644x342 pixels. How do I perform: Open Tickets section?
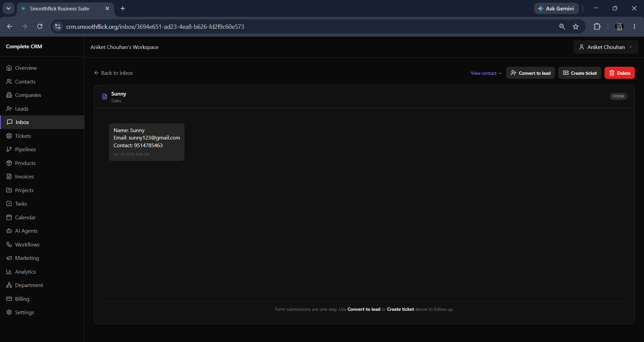point(42,136)
